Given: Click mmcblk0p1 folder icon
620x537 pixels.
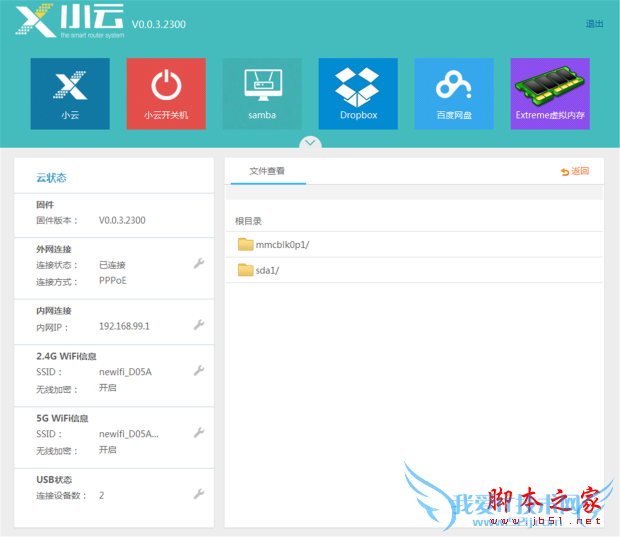Looking at the screenshot, I should point(246,244).
